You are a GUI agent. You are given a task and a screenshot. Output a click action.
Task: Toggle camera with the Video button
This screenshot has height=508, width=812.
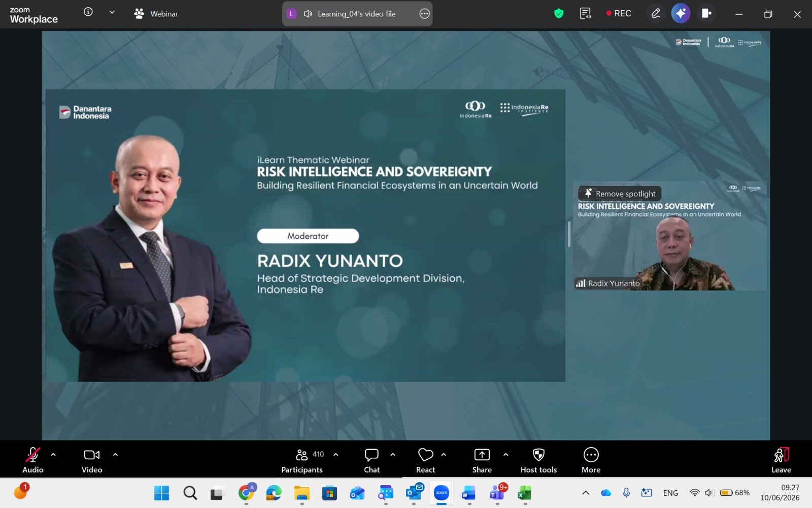coord(92,460)
